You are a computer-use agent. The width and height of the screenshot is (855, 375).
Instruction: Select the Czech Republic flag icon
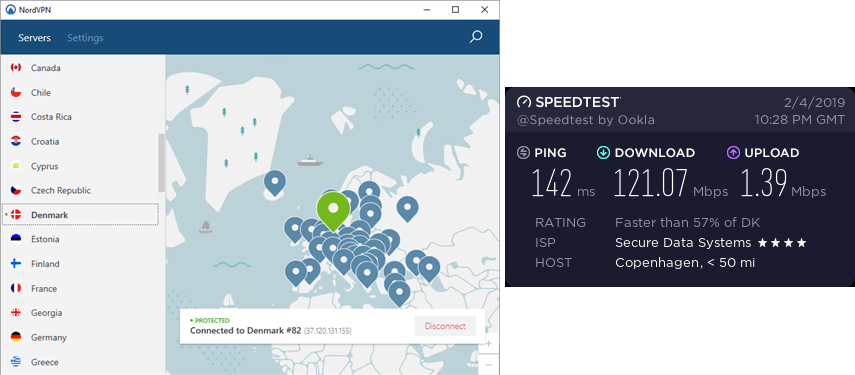point(16,190)
